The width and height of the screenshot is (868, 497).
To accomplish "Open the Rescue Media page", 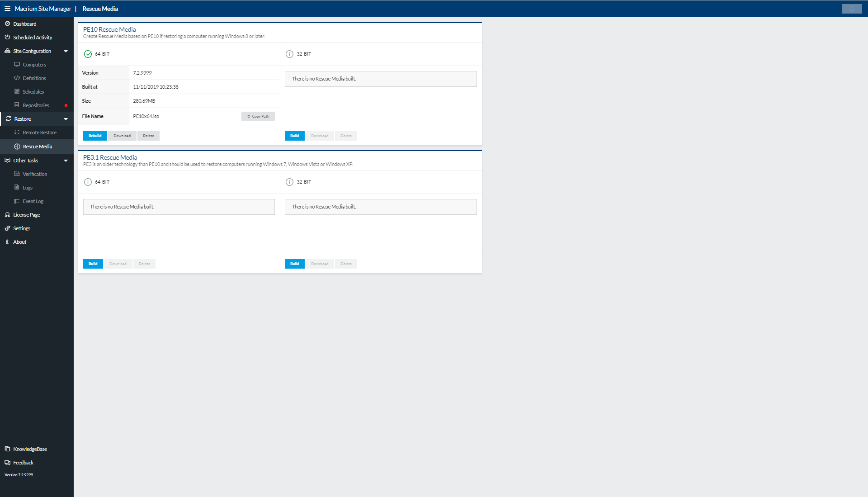I will click(38, 146).
